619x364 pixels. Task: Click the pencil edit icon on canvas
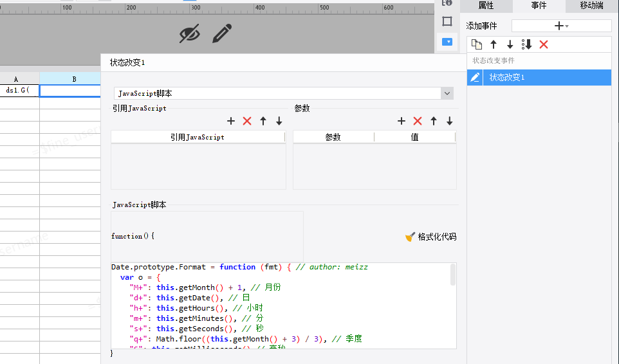pos(222,33)
